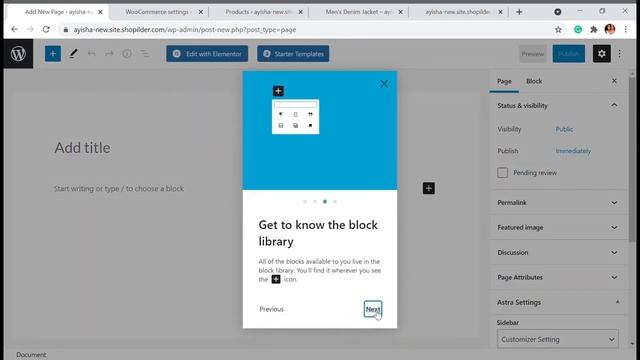Click Previous in the welcome guide
This screenshot has height=360, width=640.
pyautogui.click(x=271, y=309)
